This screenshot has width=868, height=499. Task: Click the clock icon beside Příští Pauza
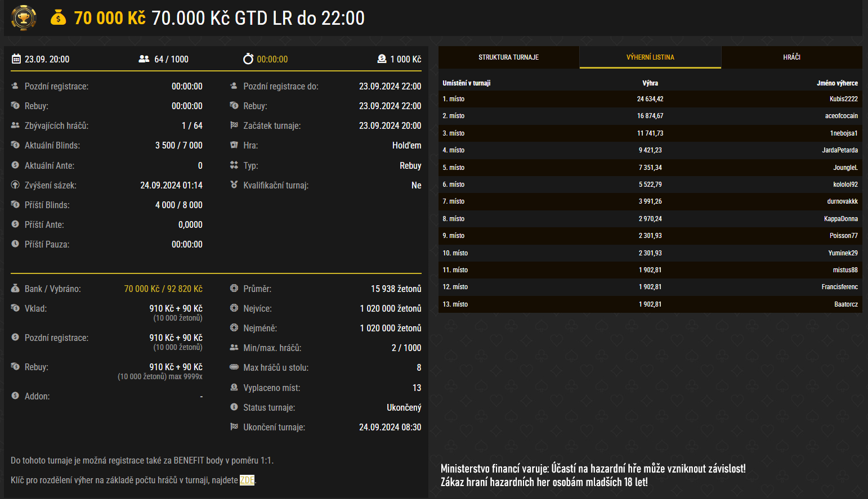pos(15,244)
